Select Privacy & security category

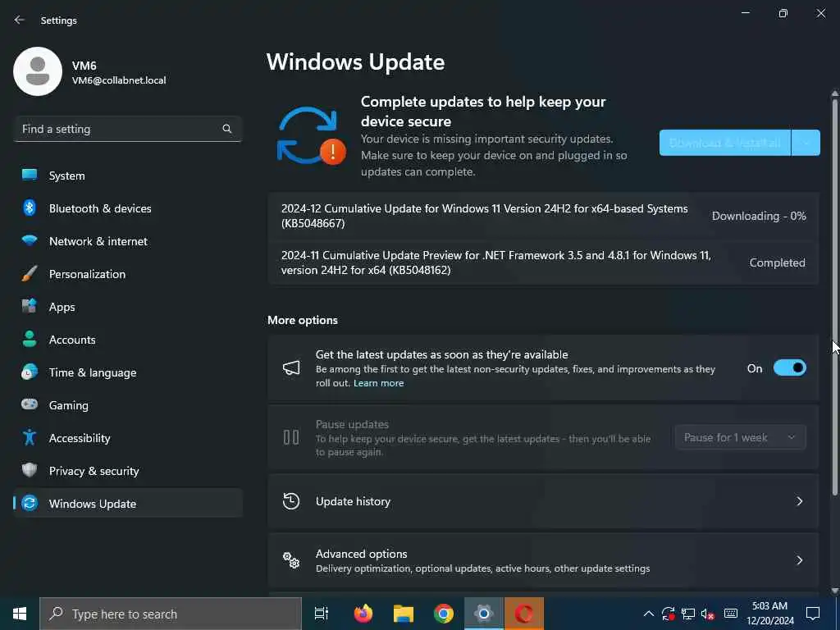128,471
